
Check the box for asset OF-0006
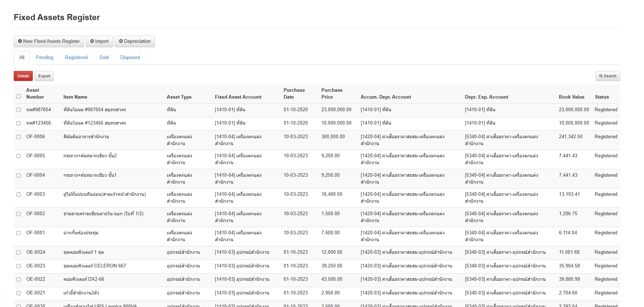pos(19,137)
